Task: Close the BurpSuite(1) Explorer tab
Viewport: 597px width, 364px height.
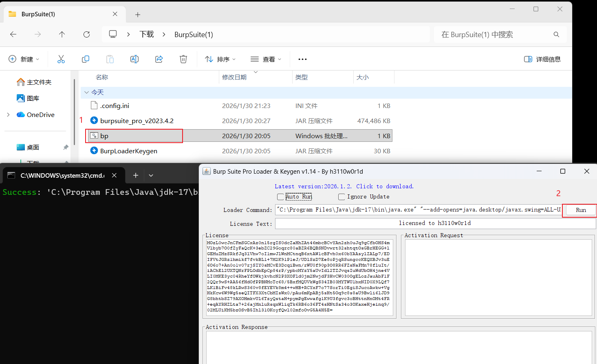Action: click(x=115, y=14)
